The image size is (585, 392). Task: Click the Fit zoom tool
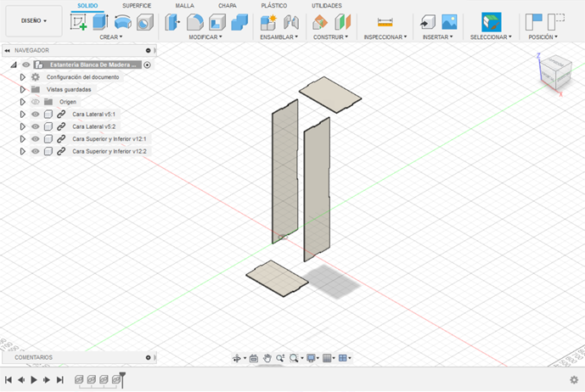pos(294,358)
